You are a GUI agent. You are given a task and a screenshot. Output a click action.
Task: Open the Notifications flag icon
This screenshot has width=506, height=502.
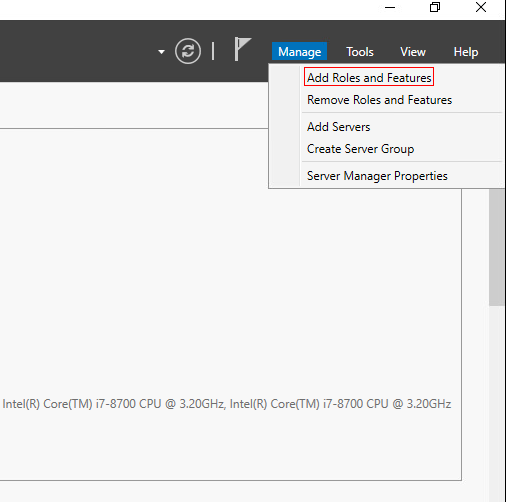[242, 49]
